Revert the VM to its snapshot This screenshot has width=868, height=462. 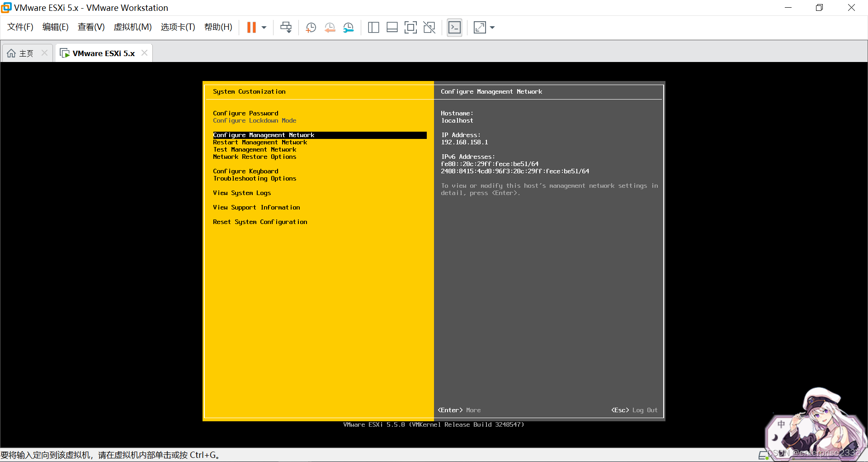pyautogui.click(x=330, y=27)
